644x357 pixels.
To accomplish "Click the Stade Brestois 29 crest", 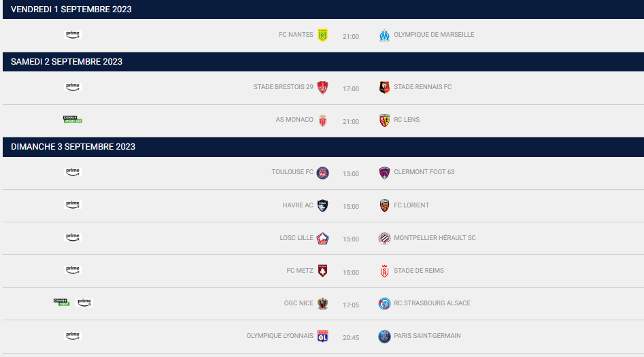I will pyautogui.click(x=323, y=87).
